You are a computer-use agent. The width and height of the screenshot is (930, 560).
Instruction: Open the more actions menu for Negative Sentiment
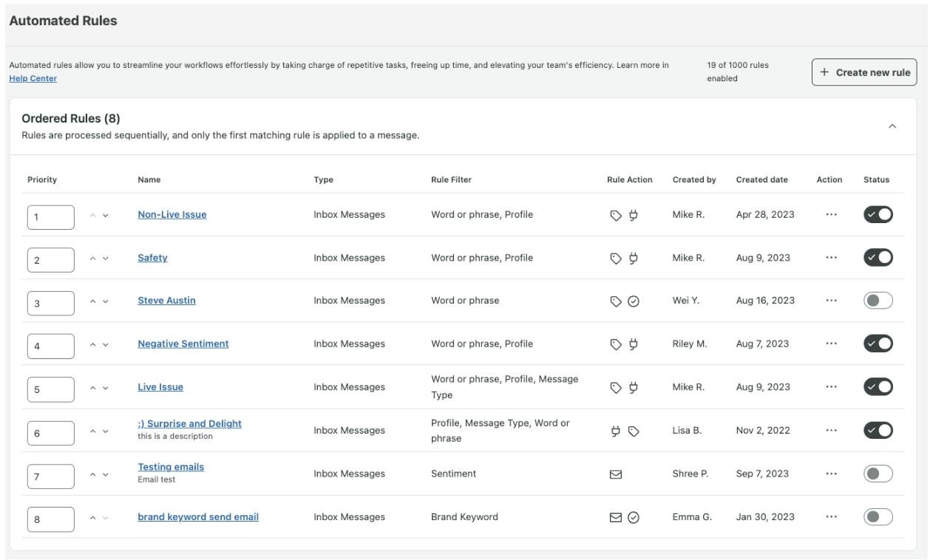(832, 344)
